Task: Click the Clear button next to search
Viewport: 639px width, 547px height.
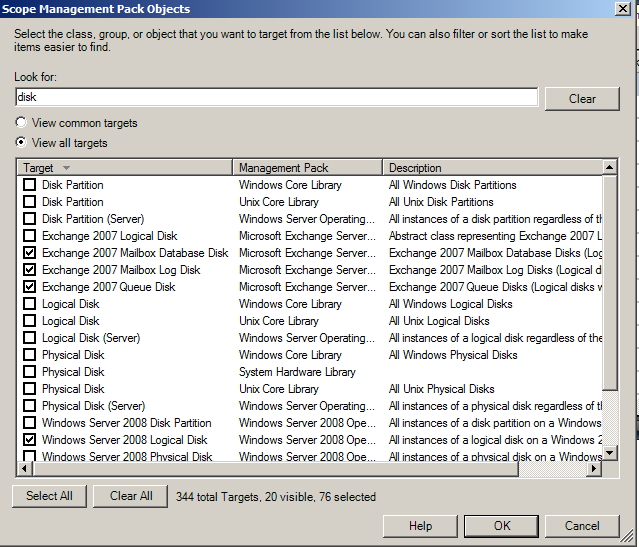Action: point(582,99)
